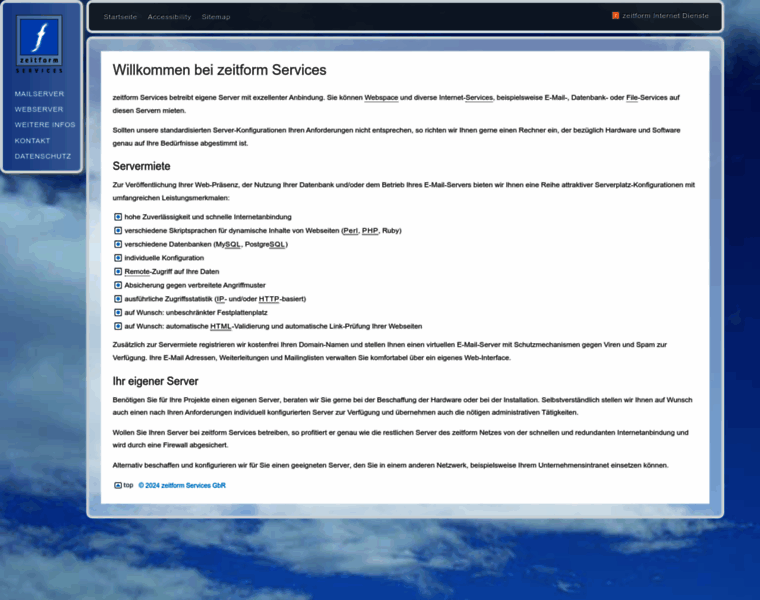The image size is (760, 600).
Task: Click bullet icon beside 'individuelle Konfiguration'
Action: [x=118, y=258]
